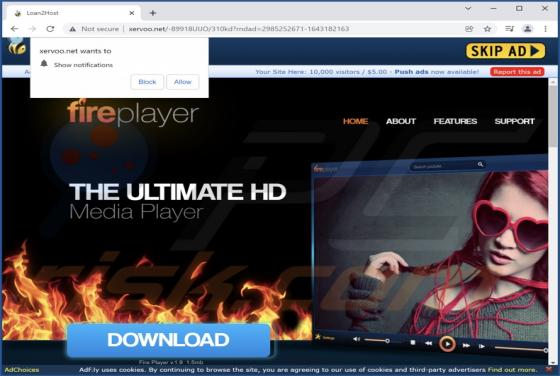Open the Push ads link

pyautogui.click(x=411, y=72)
